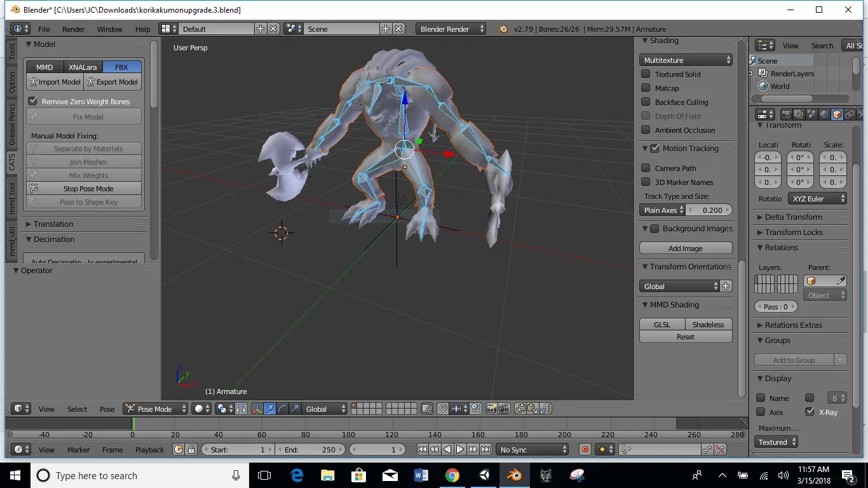Click the Export Model button

pyautogui.click(x=112, y=81)
